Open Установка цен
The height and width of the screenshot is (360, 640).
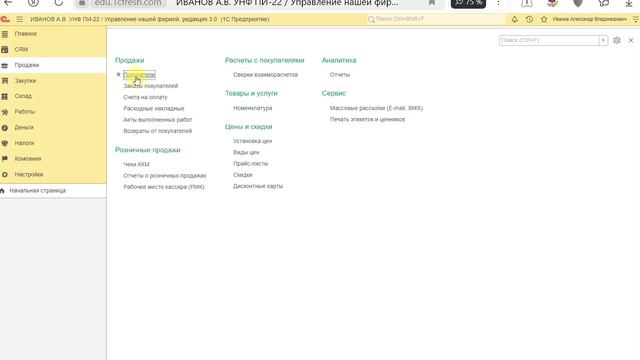pos(252,141)
